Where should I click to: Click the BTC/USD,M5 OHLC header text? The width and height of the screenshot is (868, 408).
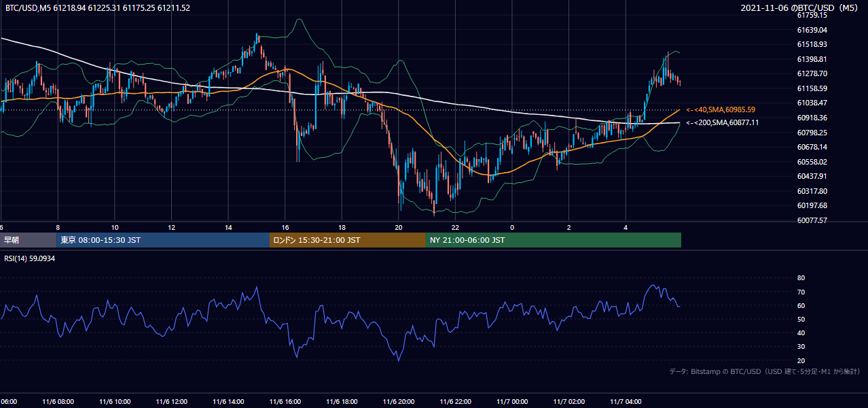point(98,8)
